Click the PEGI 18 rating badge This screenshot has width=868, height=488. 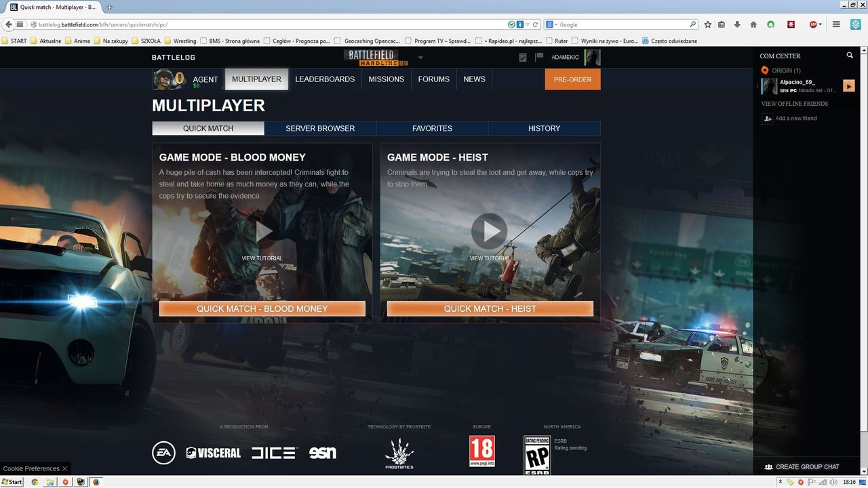tap(482, 451)
